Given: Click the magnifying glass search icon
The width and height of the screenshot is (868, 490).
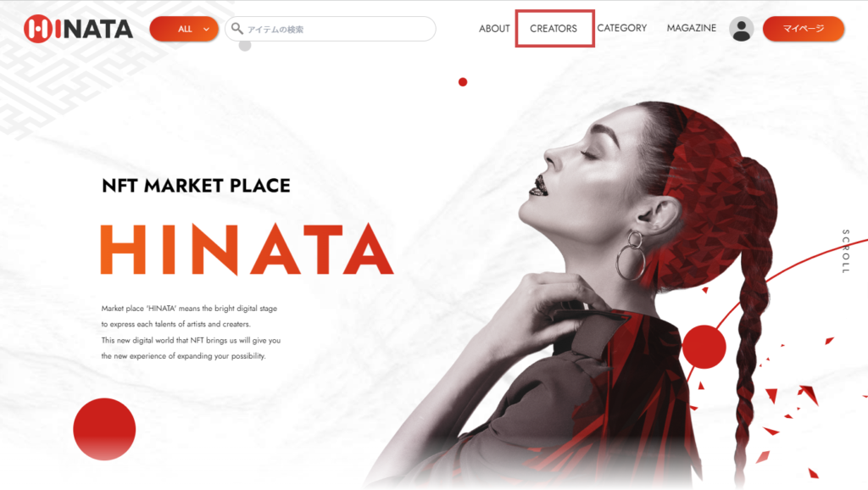Looking at the screenshot, I should coord(237,28).
